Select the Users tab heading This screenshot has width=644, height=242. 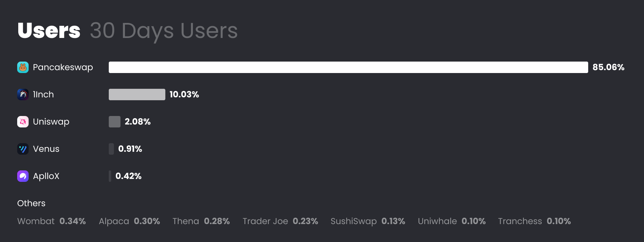coord(49,30)
